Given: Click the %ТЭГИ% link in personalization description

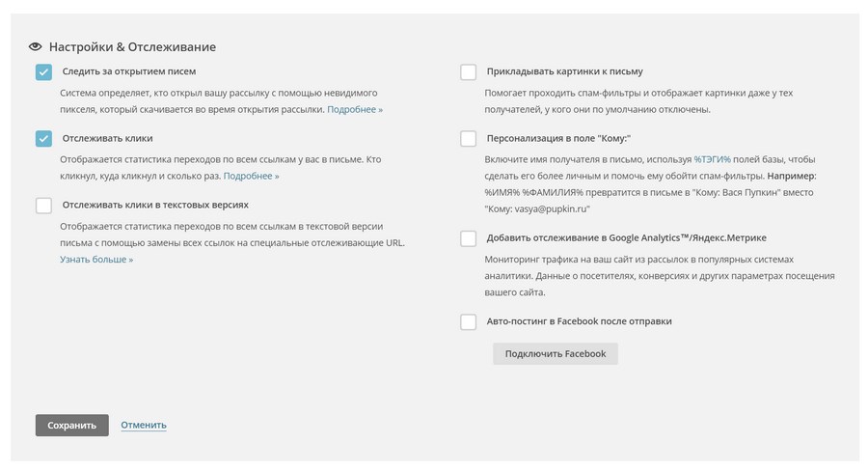Looking at the screenshot, I should pyautogui.click(x=713, y=159).
